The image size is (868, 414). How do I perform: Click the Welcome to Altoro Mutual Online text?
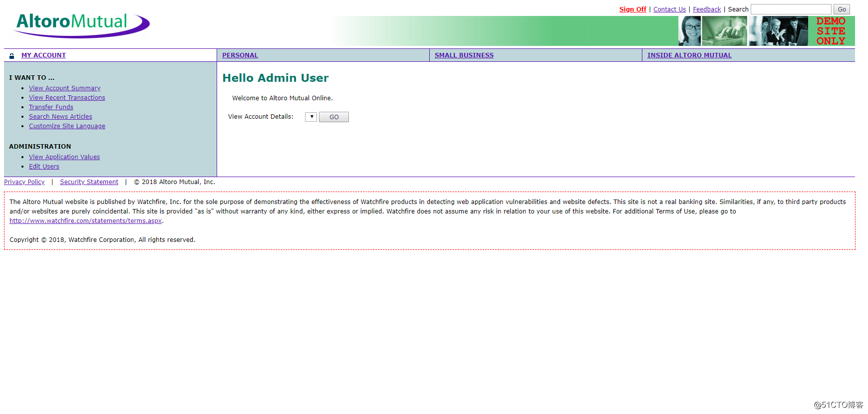pos(283,98)
